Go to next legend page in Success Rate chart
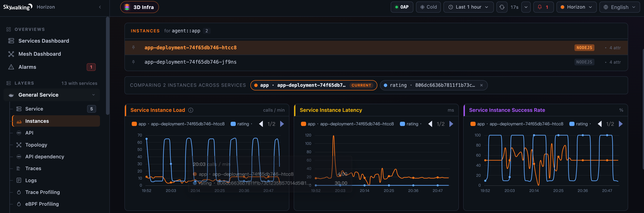Image resolution: width=644 pixels, height=213 pixels. 621,124
